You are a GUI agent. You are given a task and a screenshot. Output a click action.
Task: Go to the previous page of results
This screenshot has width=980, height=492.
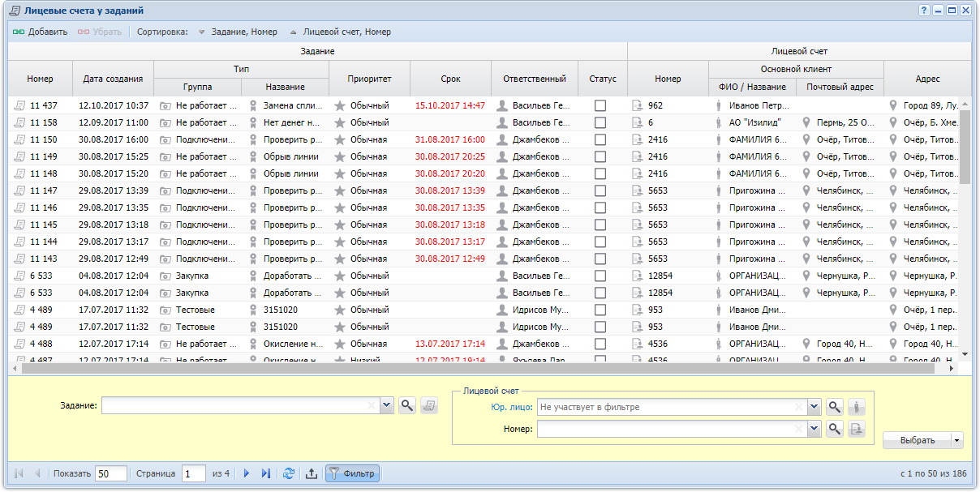pyautogui.click(x=37, y=473)
